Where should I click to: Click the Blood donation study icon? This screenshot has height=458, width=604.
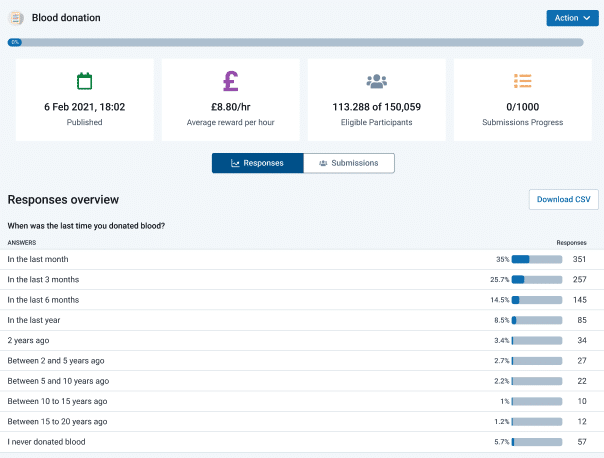[x=16, y=18]
